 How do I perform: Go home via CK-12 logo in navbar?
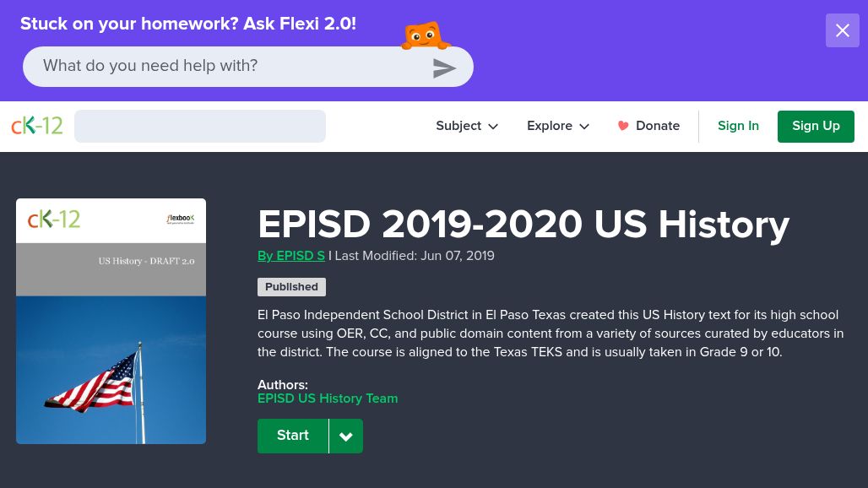coord(37,126)
